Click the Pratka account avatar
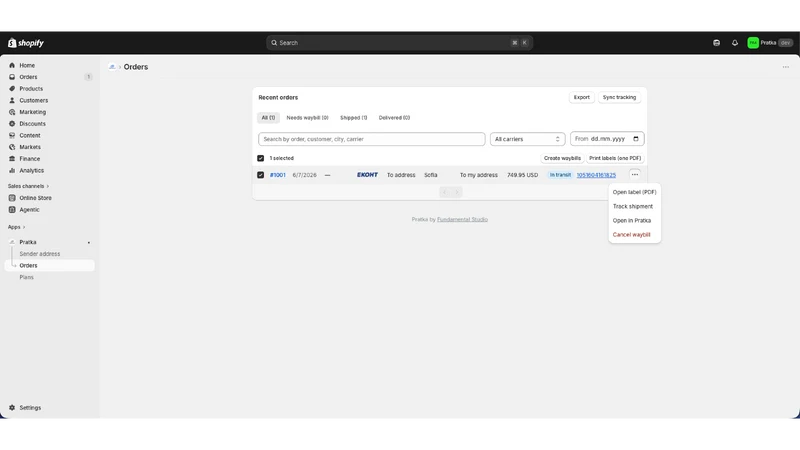The width and height of the screenshot is (800, 450). pos(753,43)
